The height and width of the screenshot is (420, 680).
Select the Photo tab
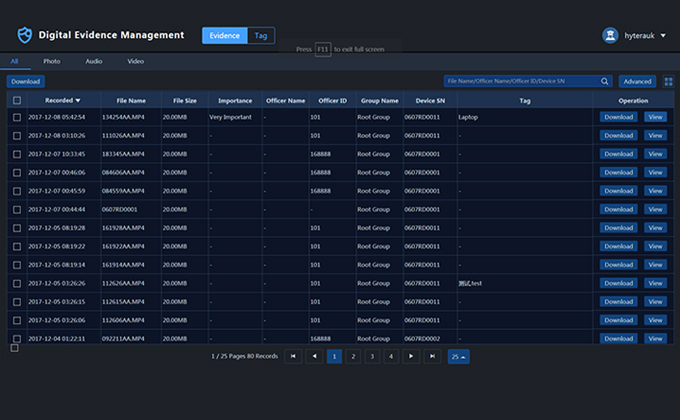pyautogui.click(x=52, y=61)
